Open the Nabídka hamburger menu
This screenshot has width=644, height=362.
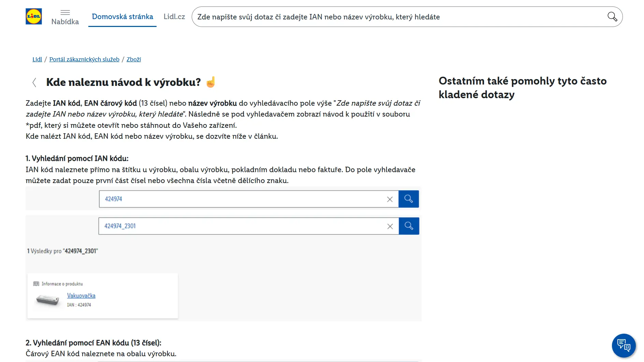tap(65, 17)
